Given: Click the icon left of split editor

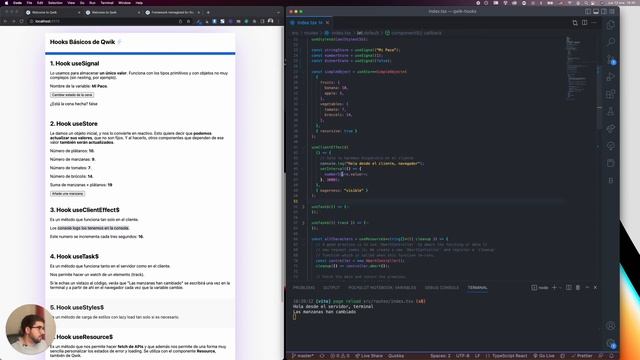Looking at the screenshot, I should 575,22.
